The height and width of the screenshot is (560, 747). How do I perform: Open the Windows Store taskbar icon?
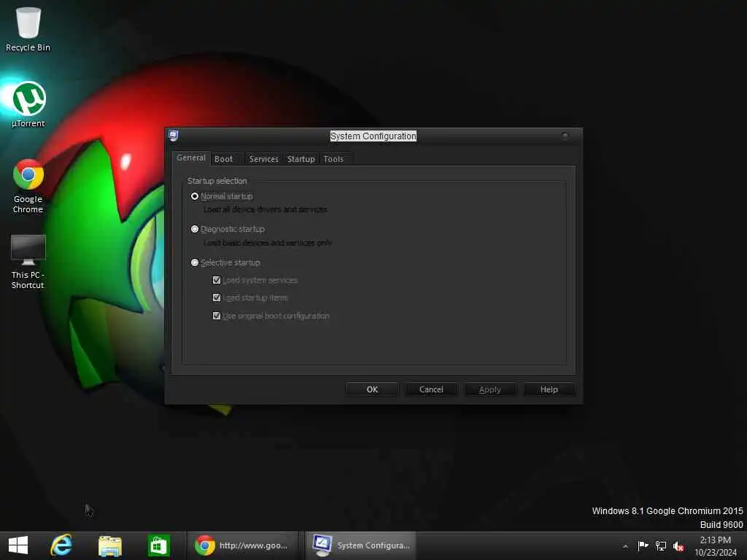click(x=158, y=545)
